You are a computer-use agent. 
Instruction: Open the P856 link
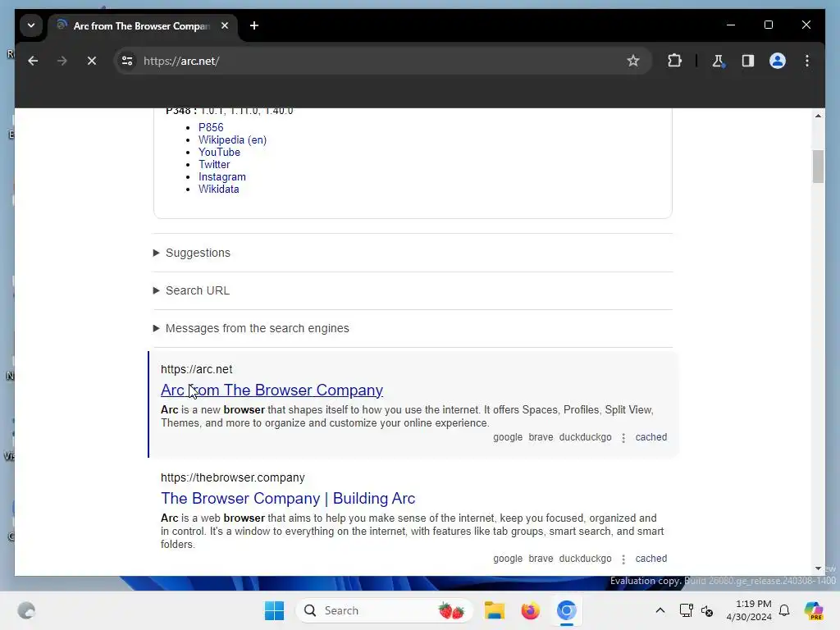[x=211, y=127]
